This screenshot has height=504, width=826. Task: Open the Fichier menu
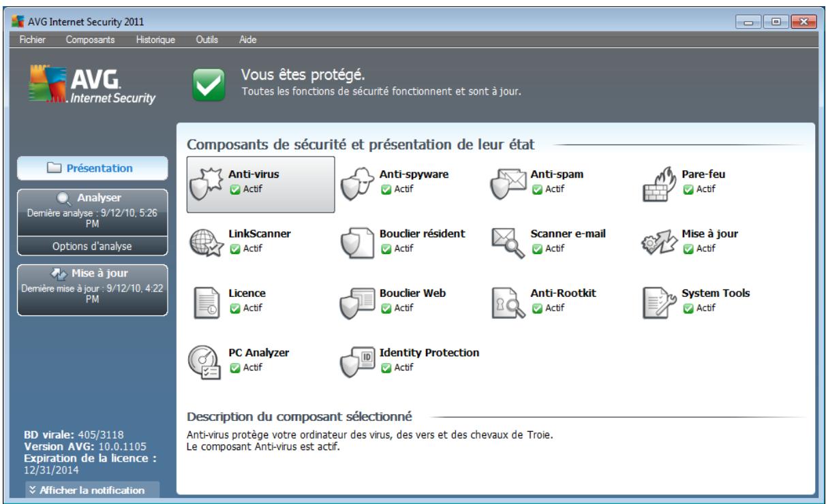pos(31,40)
